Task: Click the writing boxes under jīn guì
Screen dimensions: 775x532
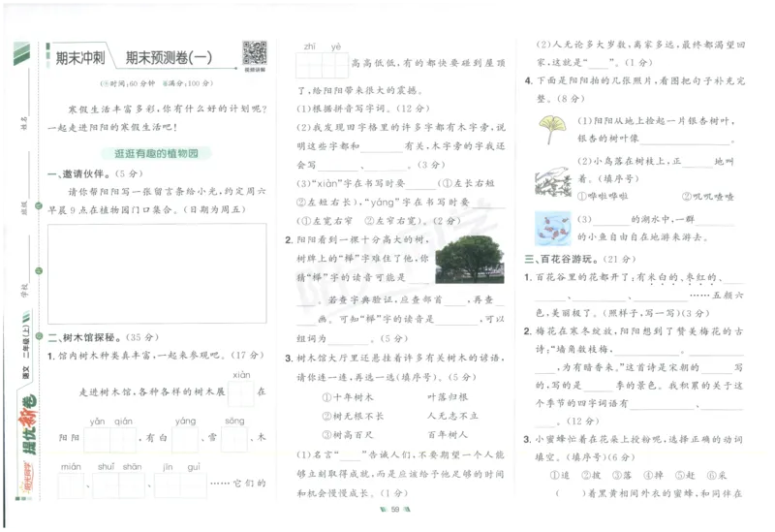Action: click(x=180, y=485)
